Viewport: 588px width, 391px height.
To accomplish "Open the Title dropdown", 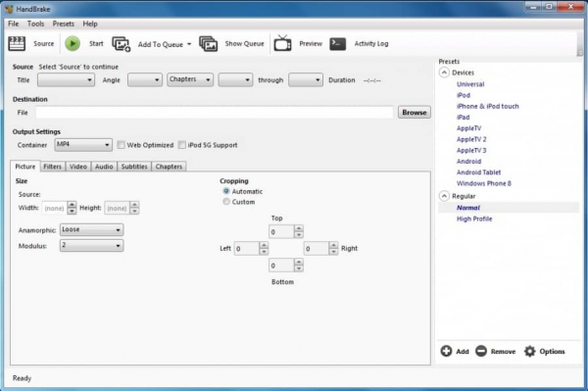I will pos(66,79).
